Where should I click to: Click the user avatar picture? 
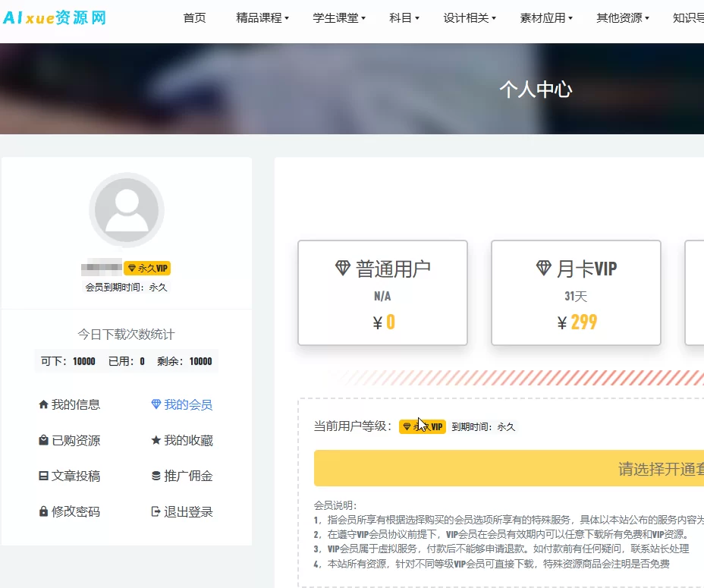point(127,209)
